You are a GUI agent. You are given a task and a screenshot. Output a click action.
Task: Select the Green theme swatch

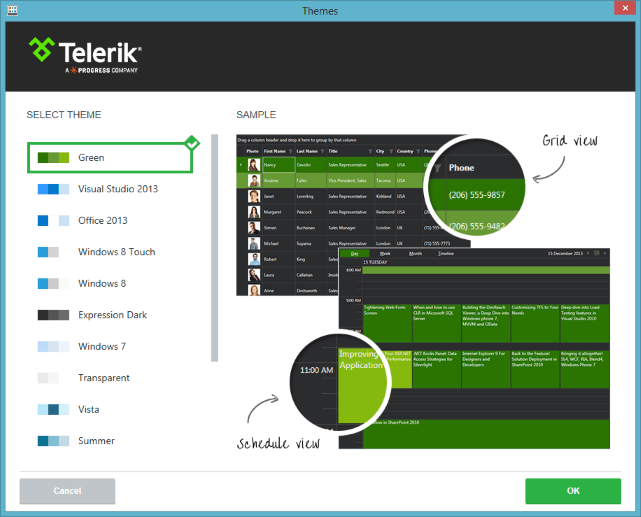pyautogui.click(x=53, y=157)
